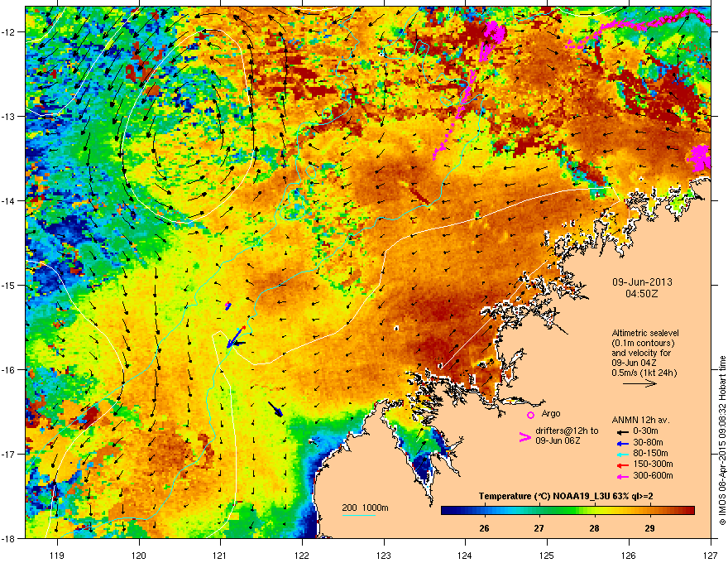Click the cyan 80-150m arrow legend symbol

coord(622,454)
